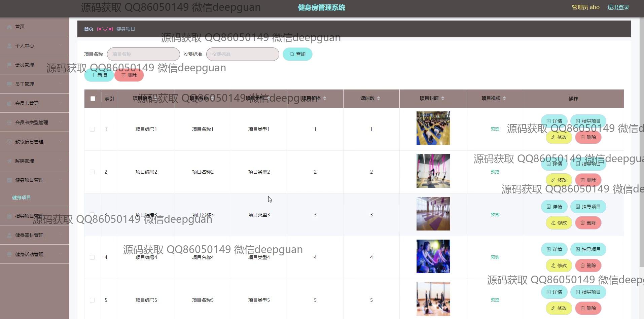Click 预览 video link for 项目名称1
644x319 pixels.
click(x=495, y=129)
